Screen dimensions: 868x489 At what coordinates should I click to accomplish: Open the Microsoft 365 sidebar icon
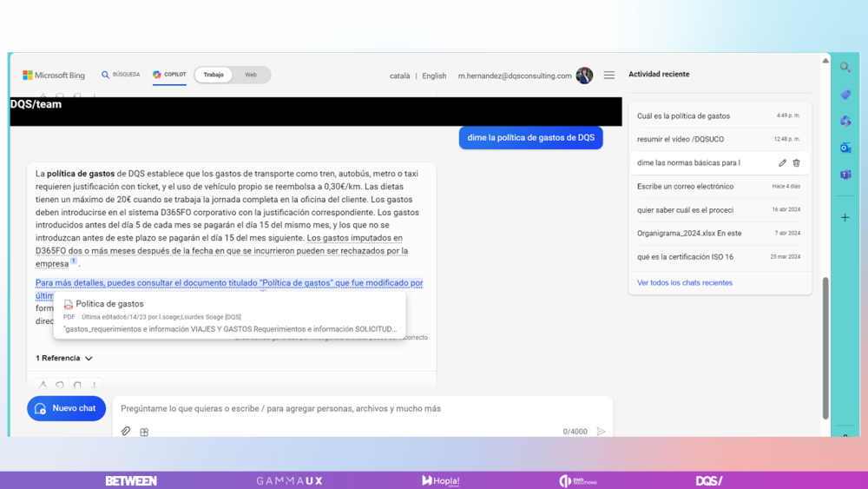[845, 121]
